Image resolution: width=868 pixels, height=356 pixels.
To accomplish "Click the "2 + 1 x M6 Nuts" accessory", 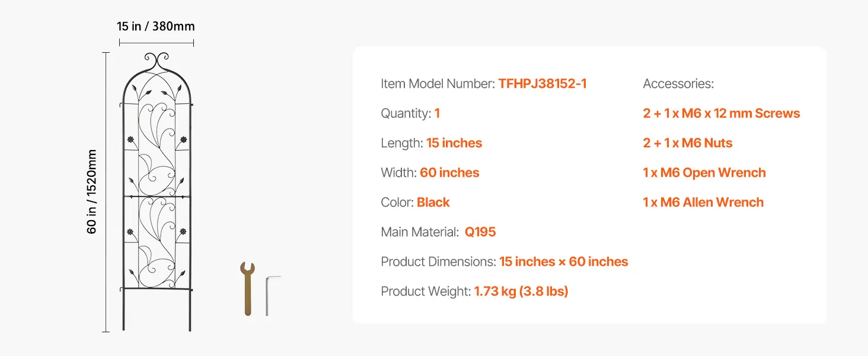I will coord(687,143).
